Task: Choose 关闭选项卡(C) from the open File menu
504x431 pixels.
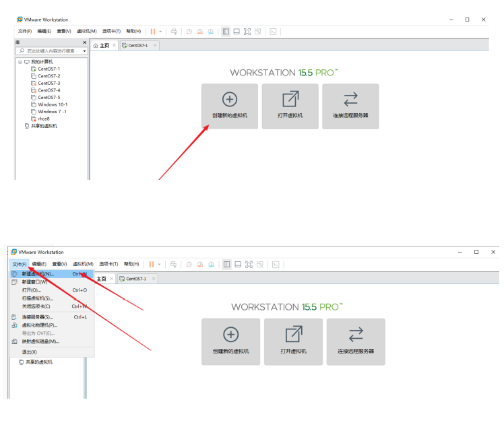Action: pos(52,306)
